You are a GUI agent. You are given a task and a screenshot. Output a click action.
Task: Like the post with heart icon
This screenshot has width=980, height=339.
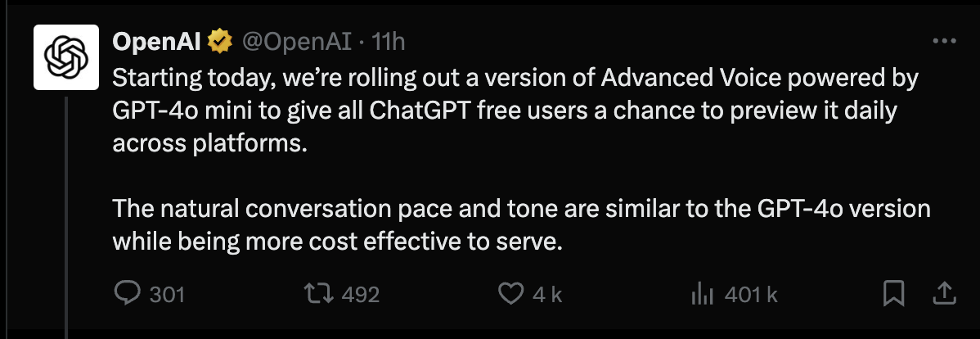pos(511,293)
